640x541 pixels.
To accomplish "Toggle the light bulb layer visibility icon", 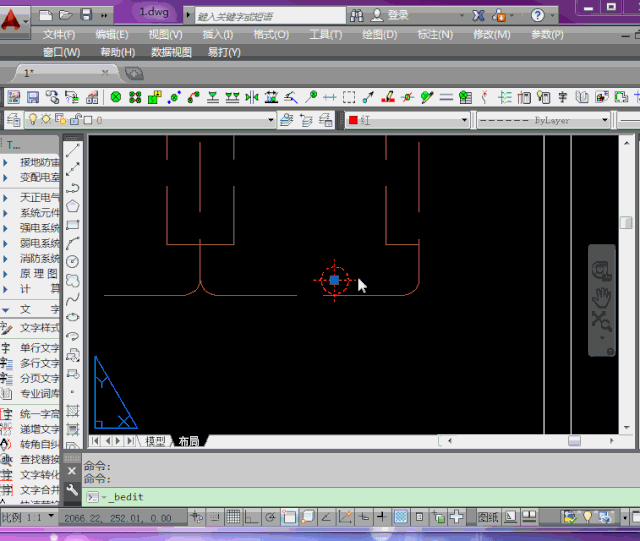I will pos(31,120).
